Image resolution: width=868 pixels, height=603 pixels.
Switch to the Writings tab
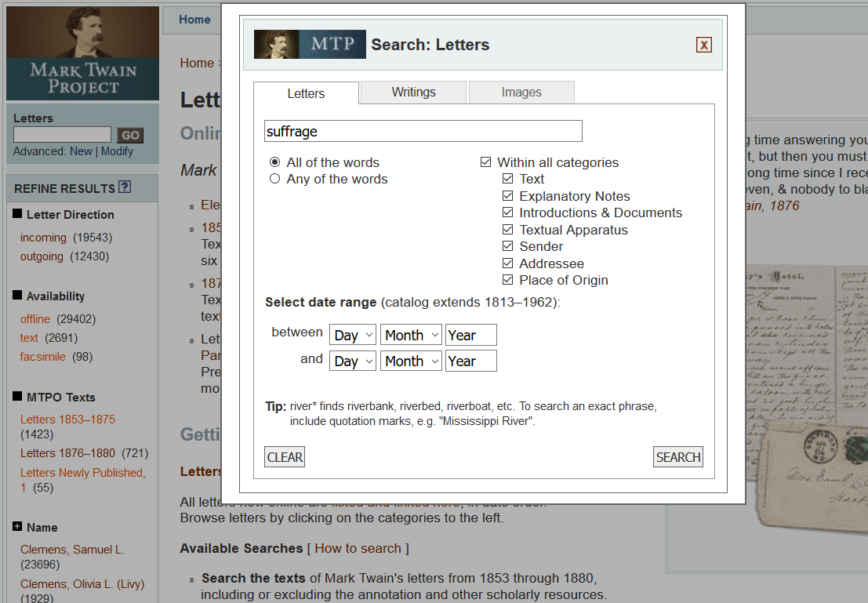tap(413, 92)
